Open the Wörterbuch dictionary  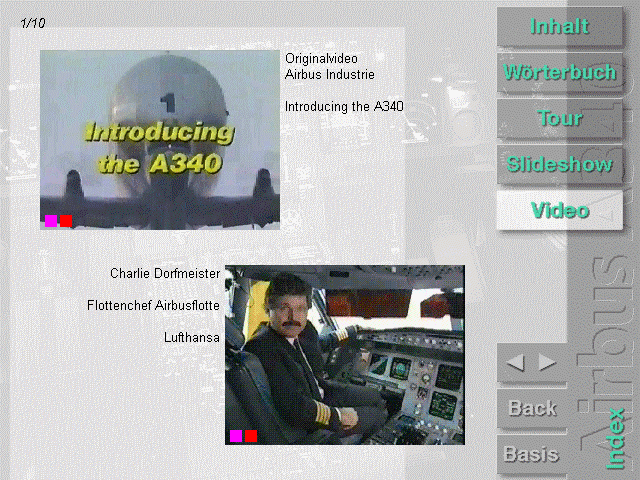pos(559,73)
